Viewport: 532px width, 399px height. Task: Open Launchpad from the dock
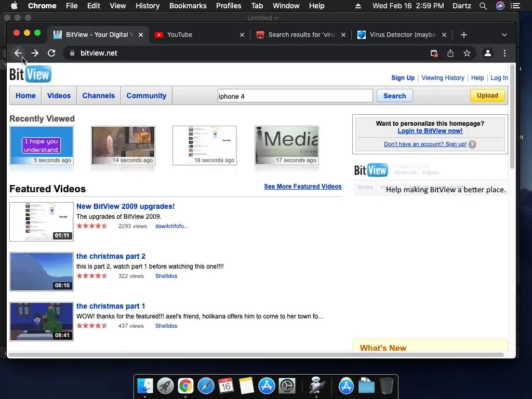click(x=165, y=386)
